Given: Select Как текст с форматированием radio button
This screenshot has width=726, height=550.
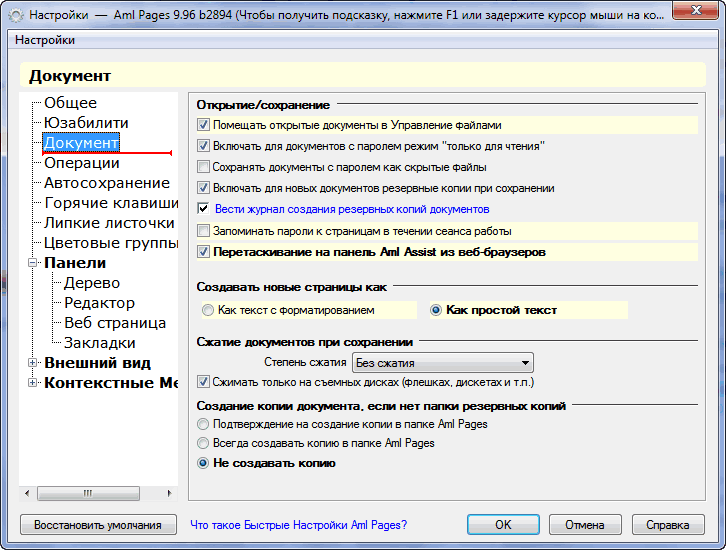Looking at the screenshot, I should pyautogui.click(x=207, y=310).
